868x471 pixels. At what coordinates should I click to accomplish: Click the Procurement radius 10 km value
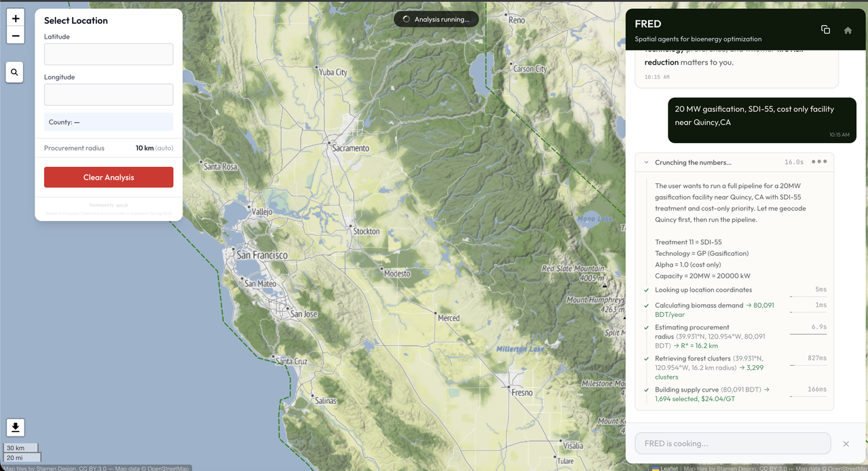pyautogui.click(x=145, y=148)
